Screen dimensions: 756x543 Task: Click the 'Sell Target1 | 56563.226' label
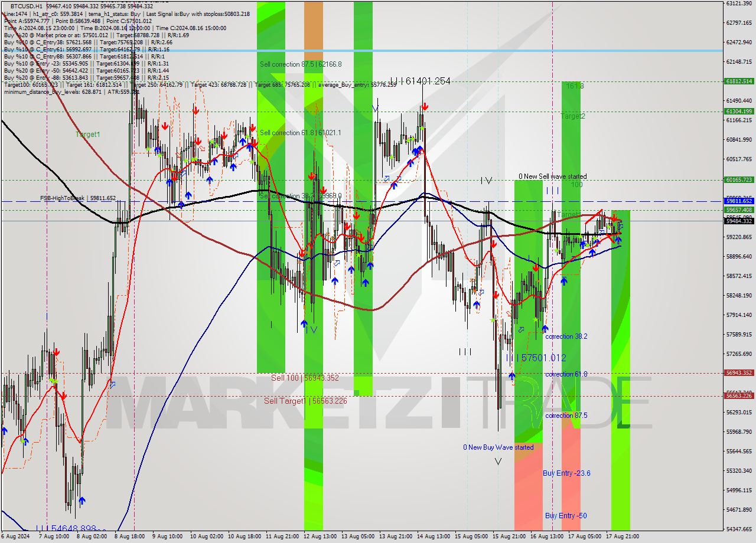(x=305, y=401)
